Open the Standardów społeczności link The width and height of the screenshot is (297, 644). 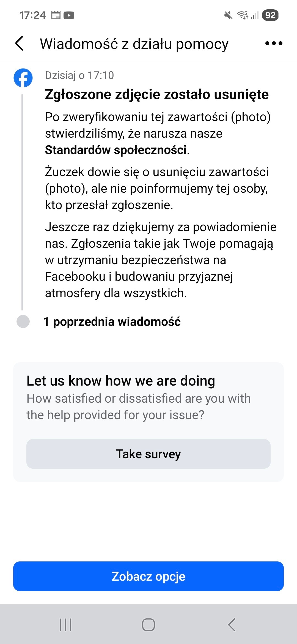click(116, 150)
